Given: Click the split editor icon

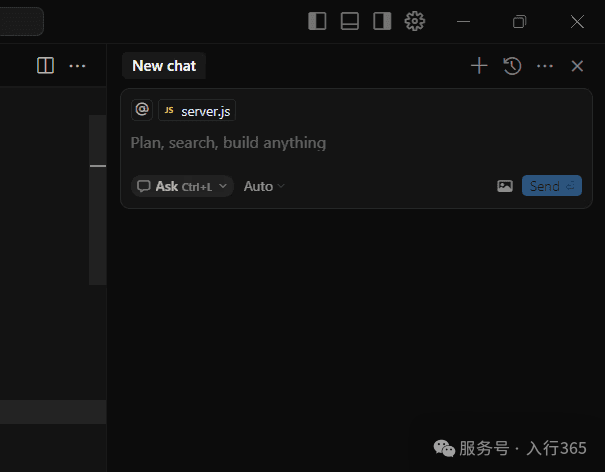Looking at the screenshot, I should click(45, 66).
